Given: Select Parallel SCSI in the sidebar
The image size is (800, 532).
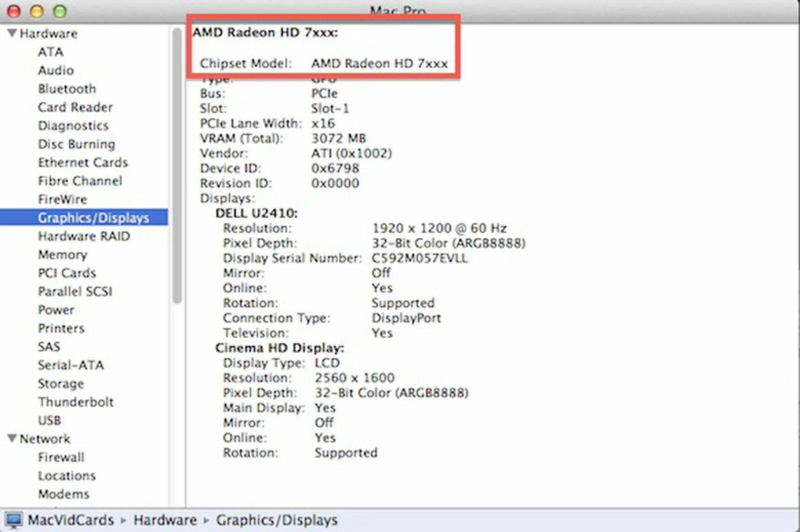Looking at the screenshot, I should pos(75,292).
